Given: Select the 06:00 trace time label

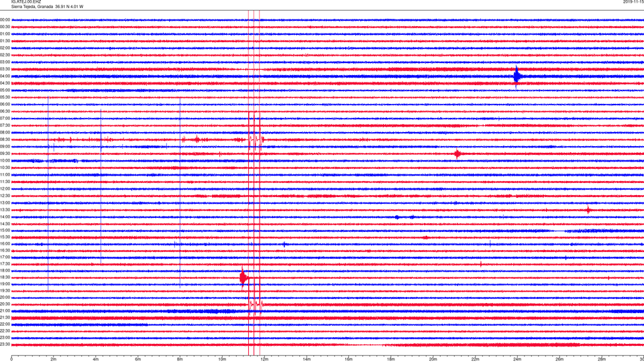Looking at the screenshot, I should pos(5,105).
